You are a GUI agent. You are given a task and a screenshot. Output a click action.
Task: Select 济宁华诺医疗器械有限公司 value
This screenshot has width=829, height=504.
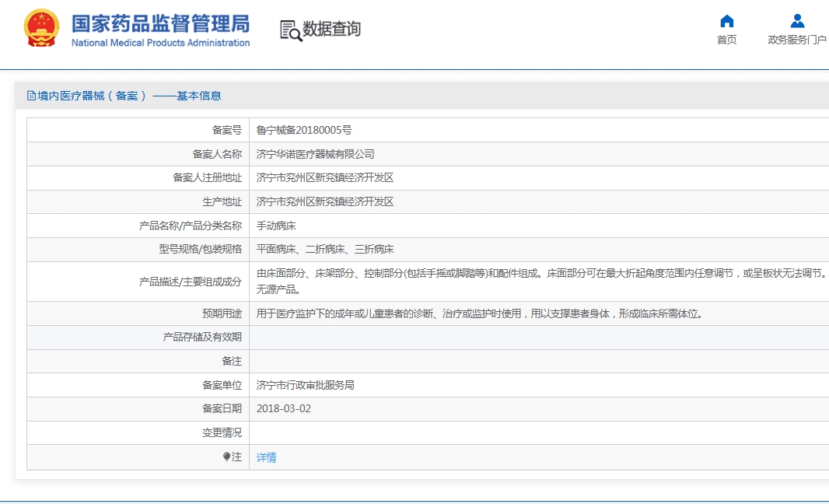tap(315, 154)
